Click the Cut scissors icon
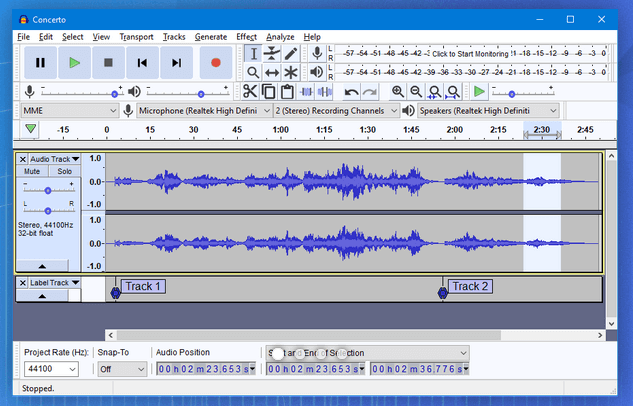The width and height of the screenshot is (633, 406). pos(250,92)
